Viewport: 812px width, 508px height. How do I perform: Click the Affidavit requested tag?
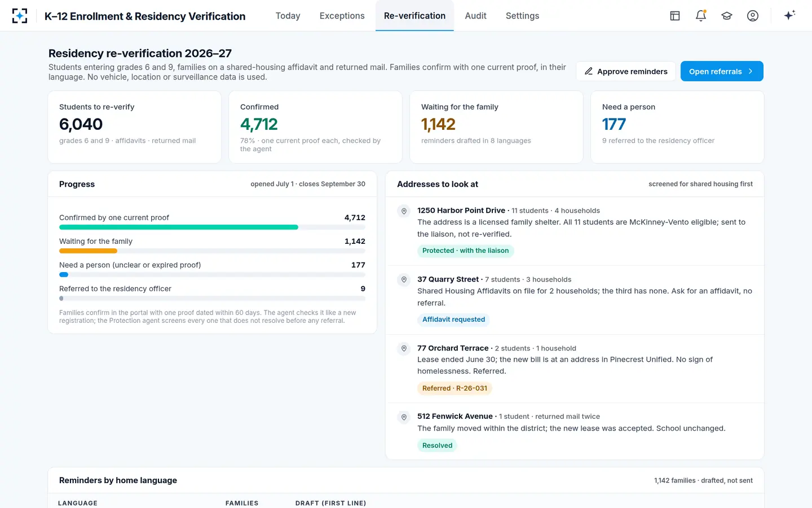pos(453,319)
